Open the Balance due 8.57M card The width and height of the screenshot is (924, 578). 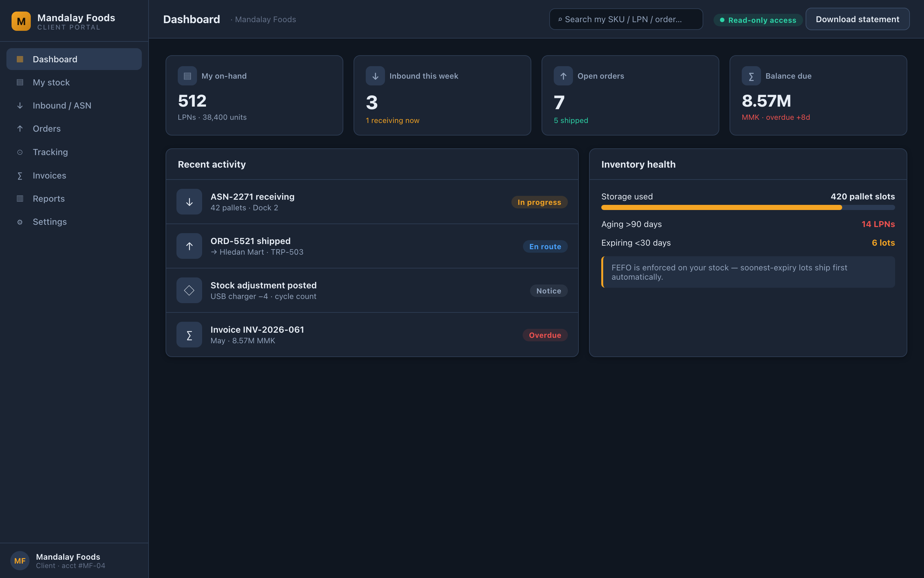click(x=818, y=95)
